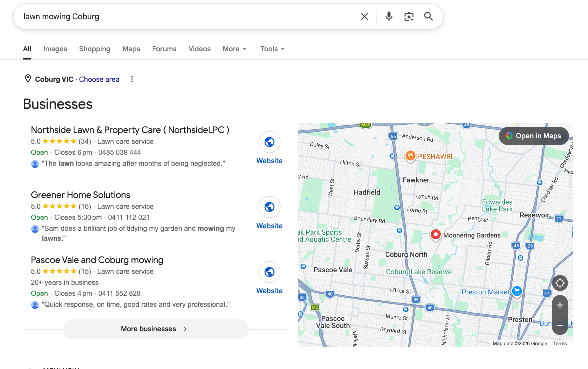
Task: Open the Videos tab
Action: pyautogui.click(x=199, y=49)
